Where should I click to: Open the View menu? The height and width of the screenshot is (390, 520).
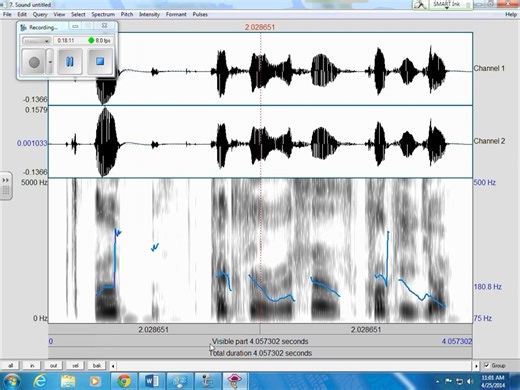coord(59,14)
